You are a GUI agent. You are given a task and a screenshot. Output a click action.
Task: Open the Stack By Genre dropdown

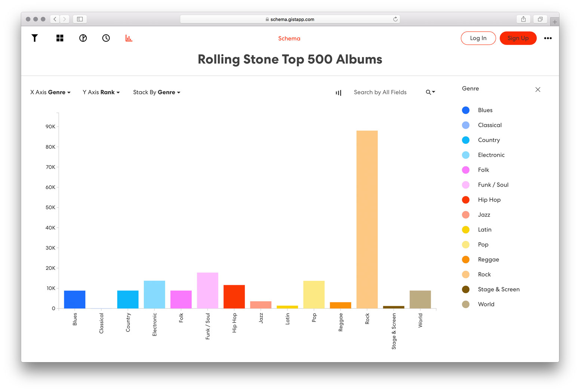point(157,92)
